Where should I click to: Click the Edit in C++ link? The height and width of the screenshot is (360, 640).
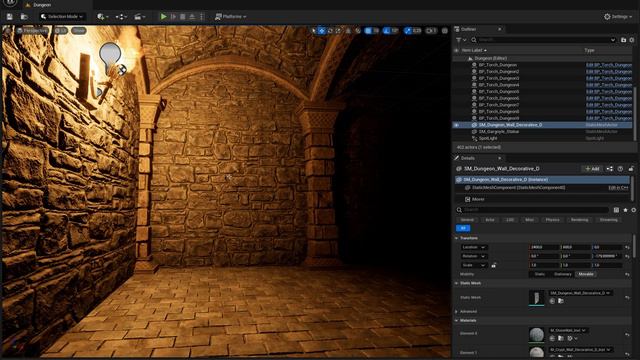(618, 188)
